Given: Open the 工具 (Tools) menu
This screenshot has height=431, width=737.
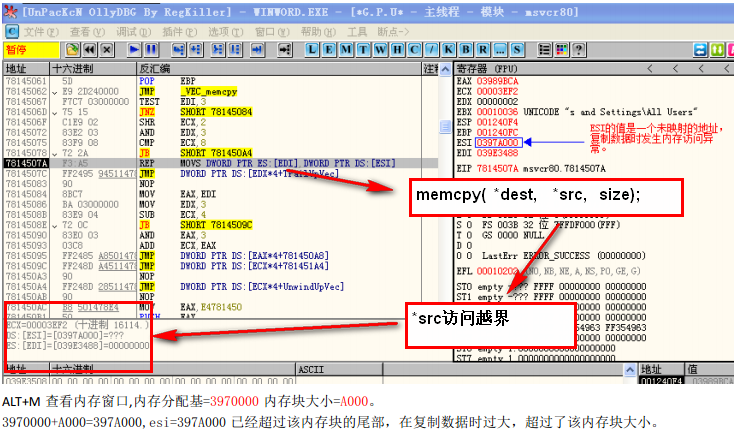Looking at the screenshot, I should coord(357,32).
